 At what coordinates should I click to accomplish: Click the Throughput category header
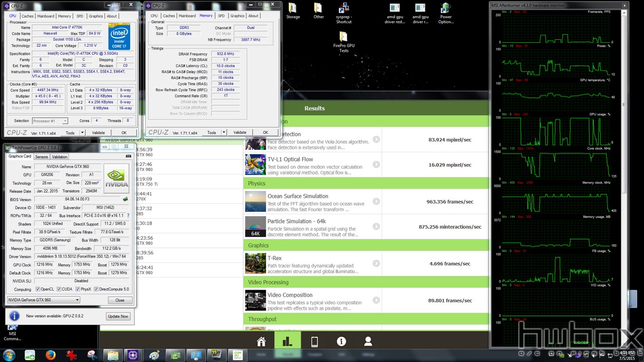click(x=366, y=319)
